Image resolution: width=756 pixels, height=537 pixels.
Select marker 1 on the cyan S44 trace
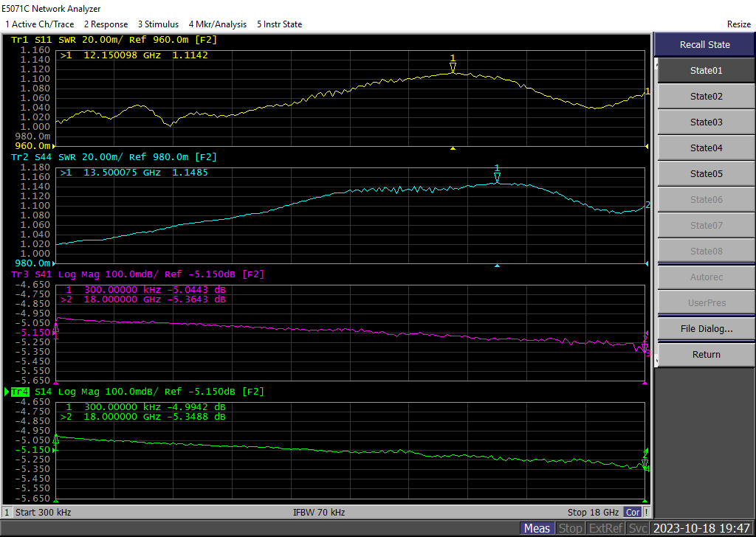[497, 177]
